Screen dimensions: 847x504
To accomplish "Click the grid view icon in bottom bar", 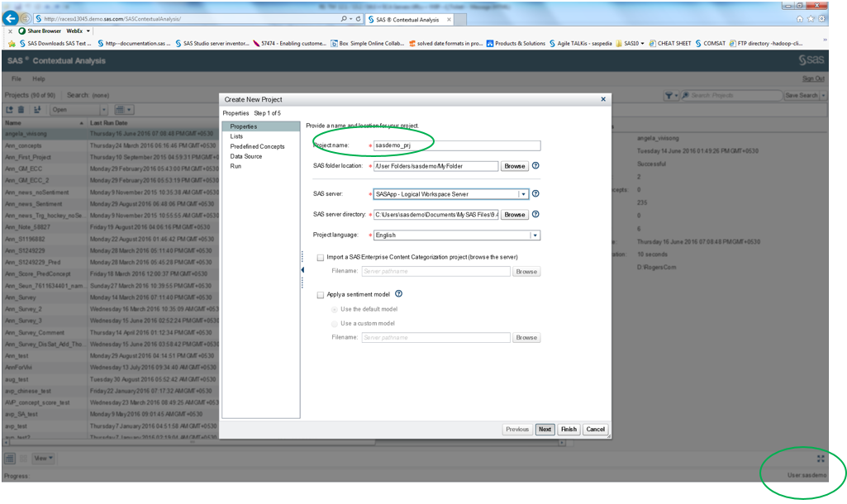I will (23, 459).
